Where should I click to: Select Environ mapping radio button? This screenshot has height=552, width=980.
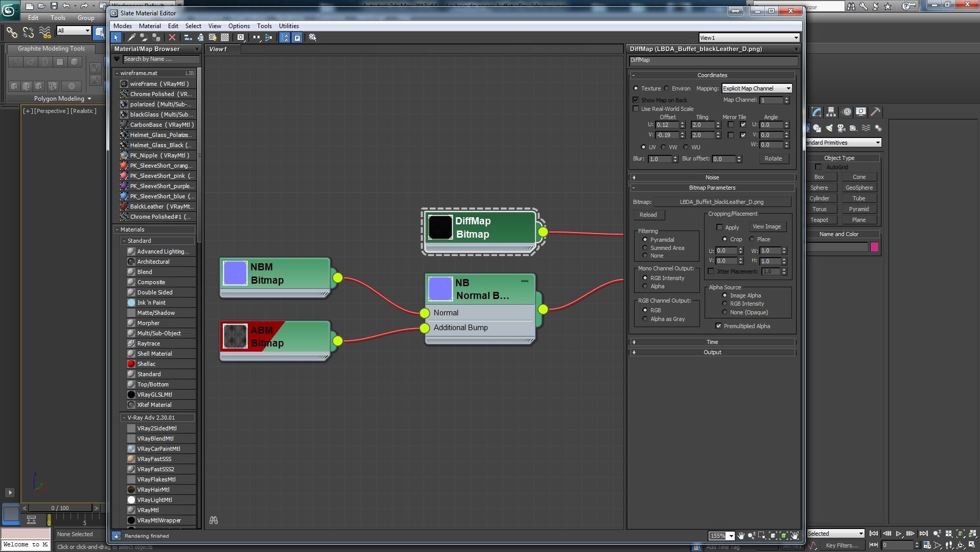pos(667,88)
